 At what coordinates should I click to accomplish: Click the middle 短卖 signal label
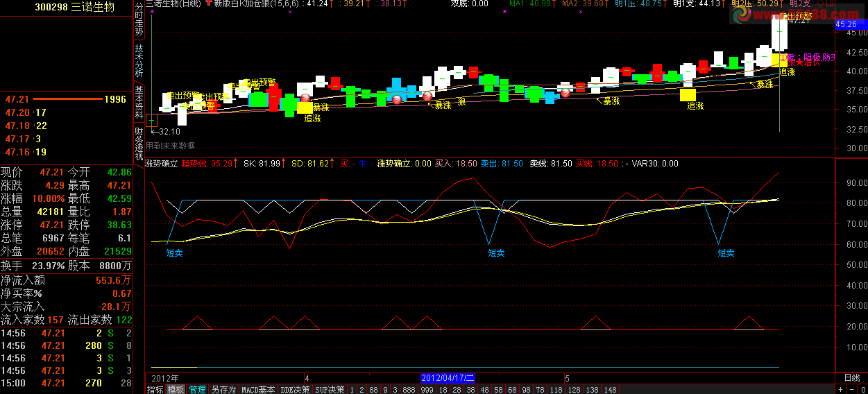pyautogui.click(x=496, y=254)
